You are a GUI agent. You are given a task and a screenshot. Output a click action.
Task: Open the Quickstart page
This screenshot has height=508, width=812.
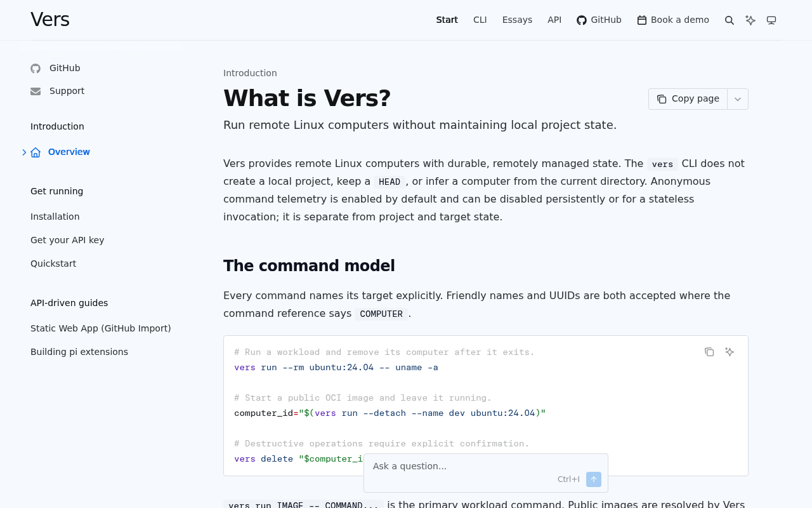(x=53, y=264)
